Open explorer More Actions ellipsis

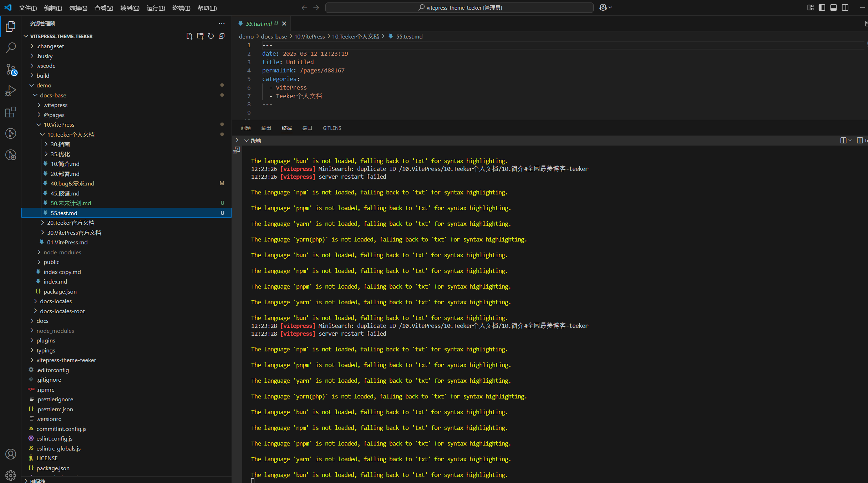click(222, 24)
